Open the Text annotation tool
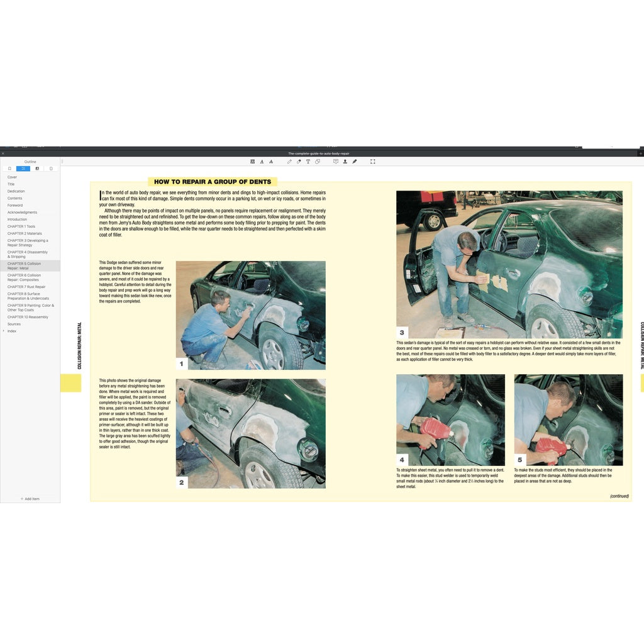The height and width of the screenshot is (644, 644). [x=308, y=162]
